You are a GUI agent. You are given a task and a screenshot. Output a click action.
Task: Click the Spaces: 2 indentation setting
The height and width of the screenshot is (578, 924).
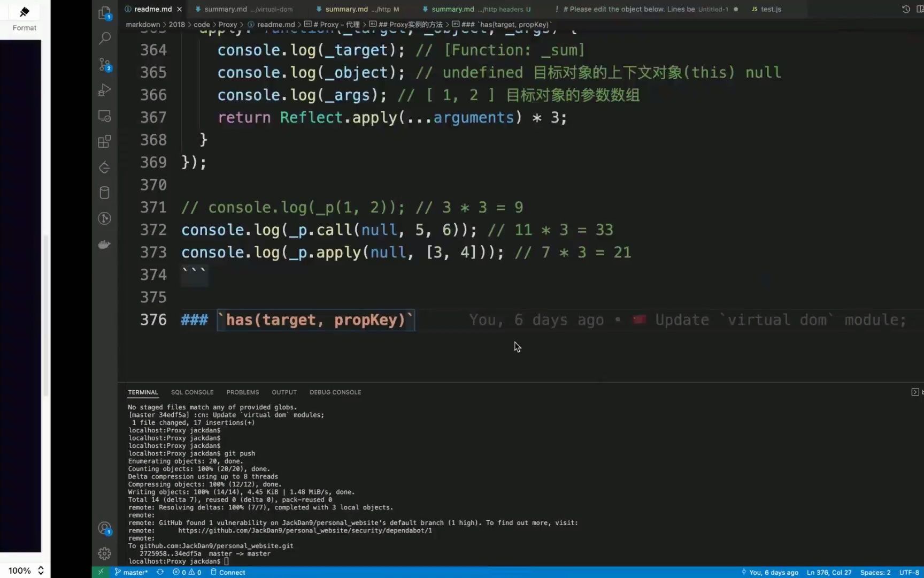(x=875, y=572)
